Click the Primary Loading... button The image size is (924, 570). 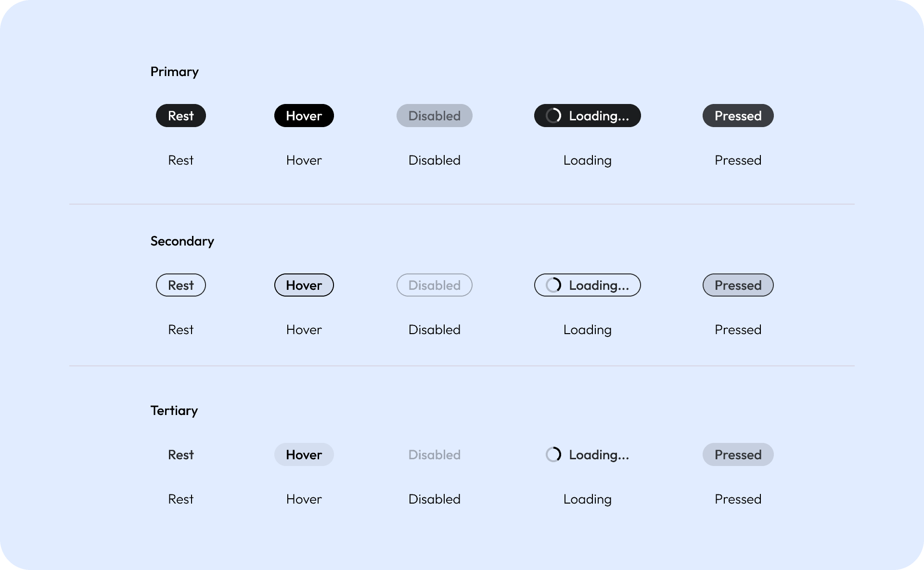(x=587, y=116)
